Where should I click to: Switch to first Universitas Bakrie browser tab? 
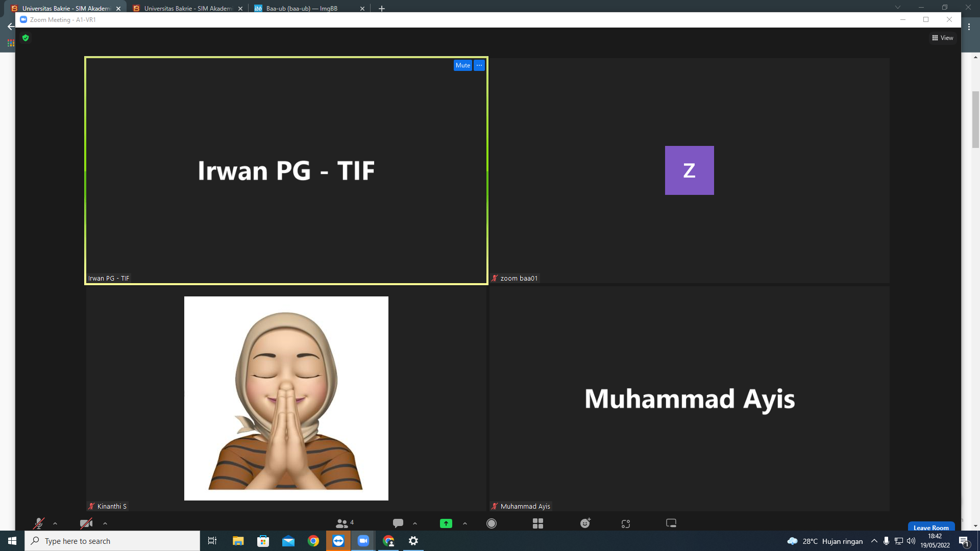coord(66,8)
